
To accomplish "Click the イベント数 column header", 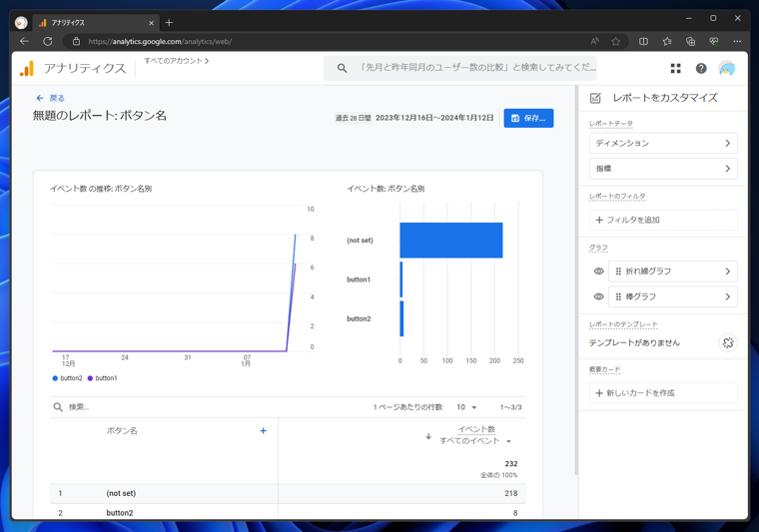I will 476,429.
